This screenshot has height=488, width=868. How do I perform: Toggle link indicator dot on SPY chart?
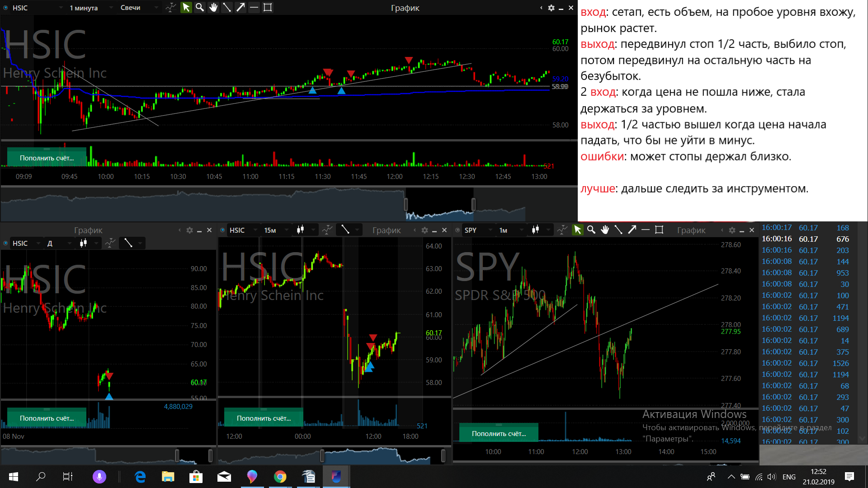click(x=458, y=230)
